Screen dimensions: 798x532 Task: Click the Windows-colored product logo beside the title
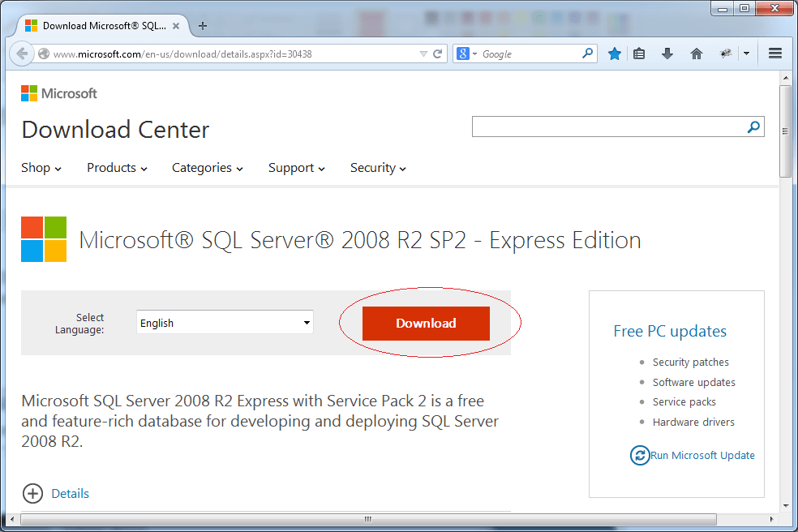point(44,239)
